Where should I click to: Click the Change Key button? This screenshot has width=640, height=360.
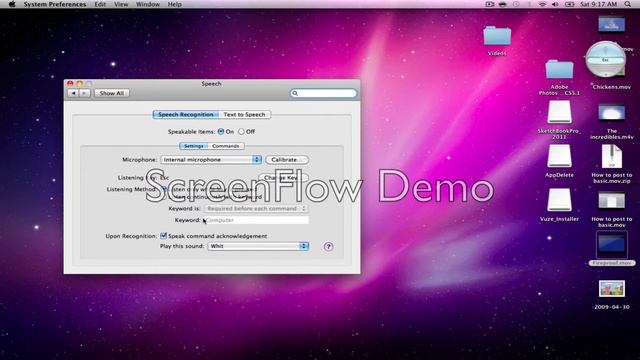283,178
